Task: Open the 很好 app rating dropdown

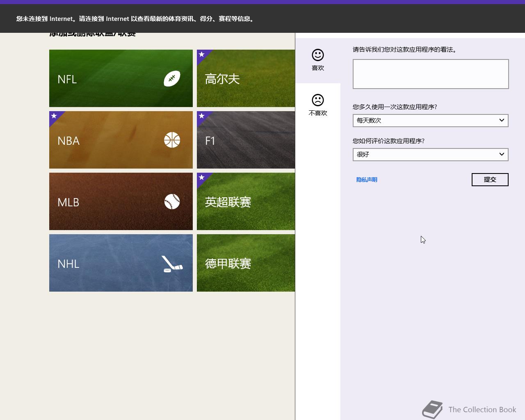Action: (x=431, y=154)
